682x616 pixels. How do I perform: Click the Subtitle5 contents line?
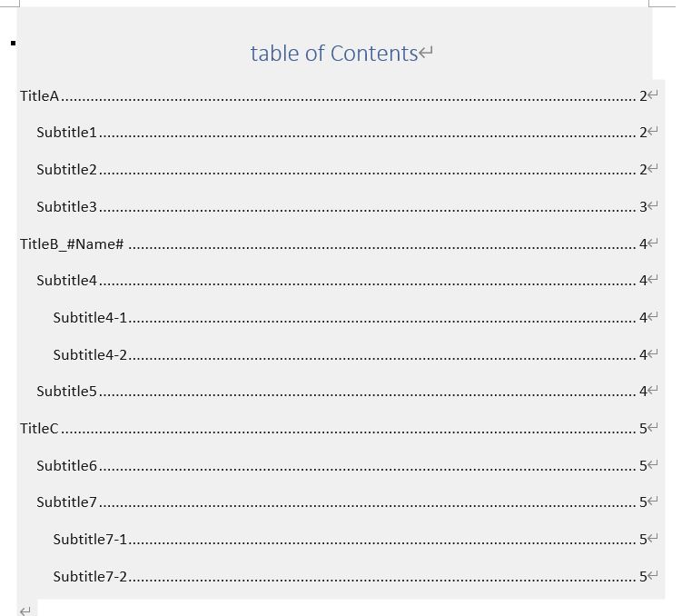[x=66, y=392]
